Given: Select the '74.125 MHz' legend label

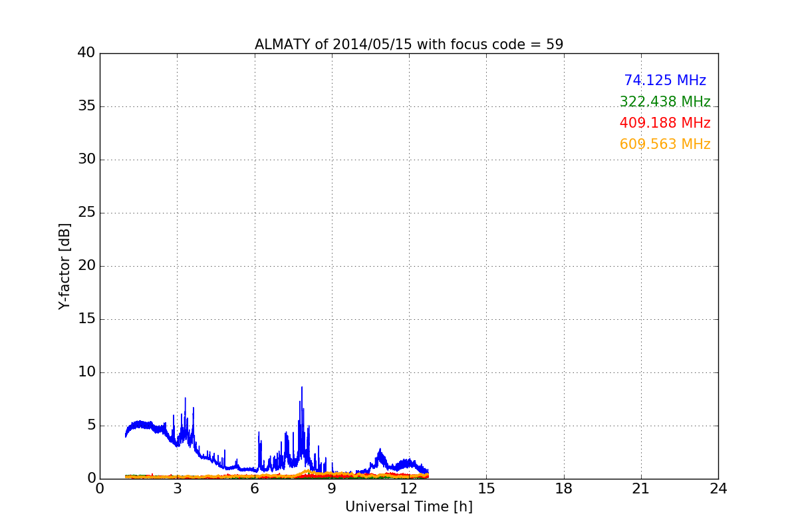Looking at the screenshot, I should click(665, 80).
